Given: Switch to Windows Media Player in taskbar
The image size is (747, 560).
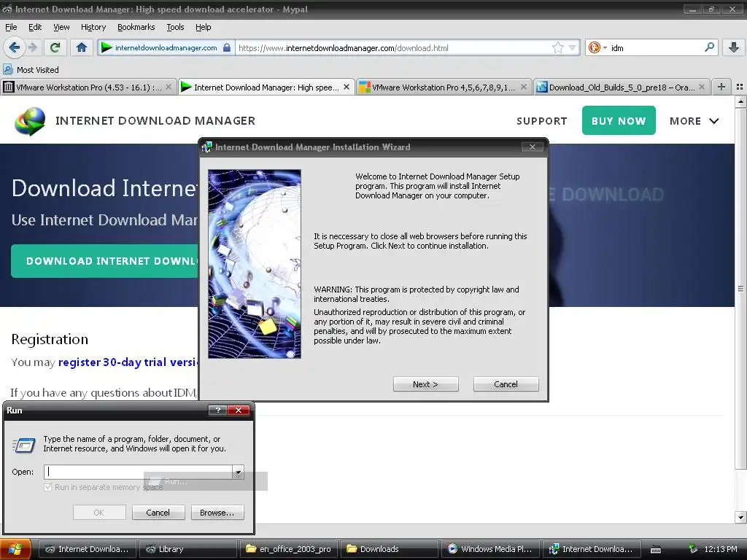Looking at the screenshot, I should 490,549.
